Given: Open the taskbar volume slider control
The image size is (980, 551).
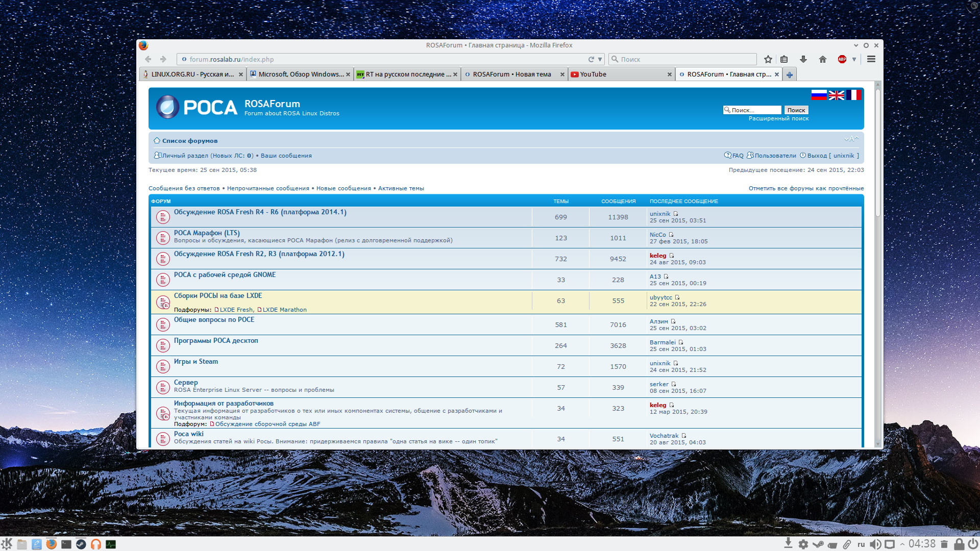Looking at the screenshot, I should [875, 544].
